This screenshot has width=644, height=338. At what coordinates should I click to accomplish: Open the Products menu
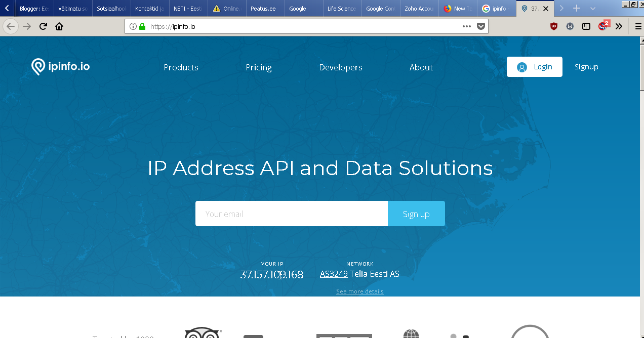point(181,67)
